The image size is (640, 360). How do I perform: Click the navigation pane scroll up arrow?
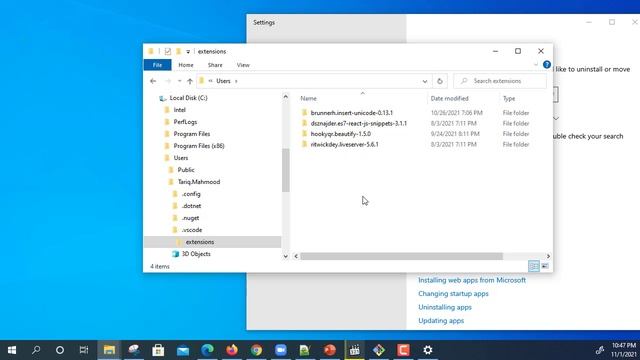286,97
